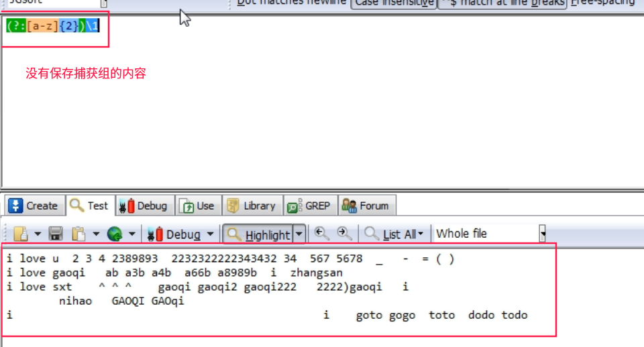This screenshot has height=347, width=644.
Task: Click the text 2222)gaoqi
Action: point(349,287)
